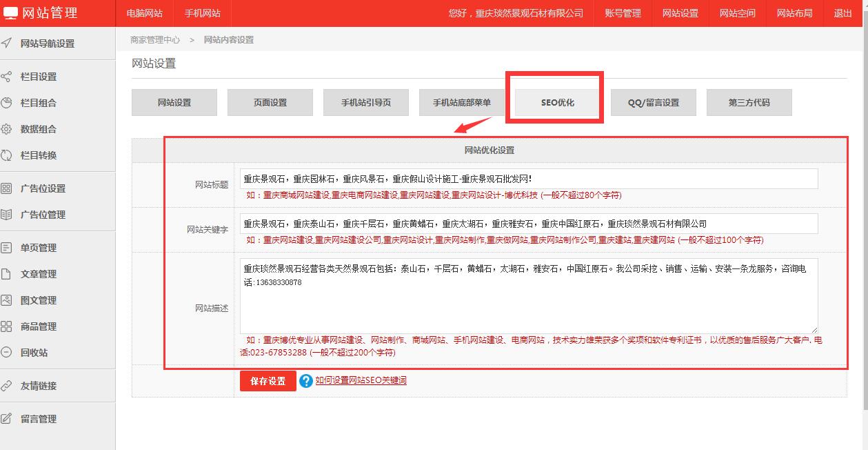Click the 网站描述 textarea resize handle
Image resolution: width=868 pixels, height=450 pixels.
coord(814,330)
